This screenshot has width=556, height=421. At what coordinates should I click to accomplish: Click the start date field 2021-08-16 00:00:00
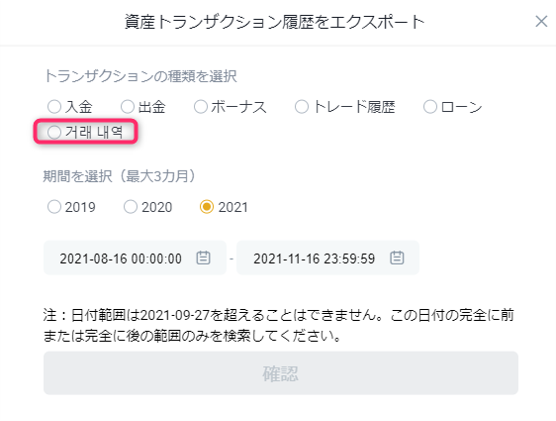click(x=135, y=258)
